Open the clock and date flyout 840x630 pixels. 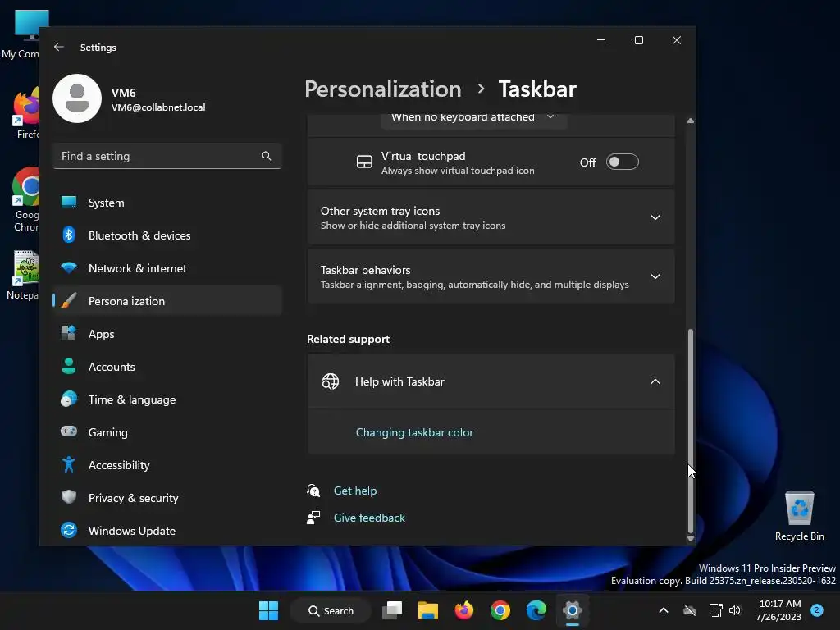pyautogui.click(x=778, y=610)
